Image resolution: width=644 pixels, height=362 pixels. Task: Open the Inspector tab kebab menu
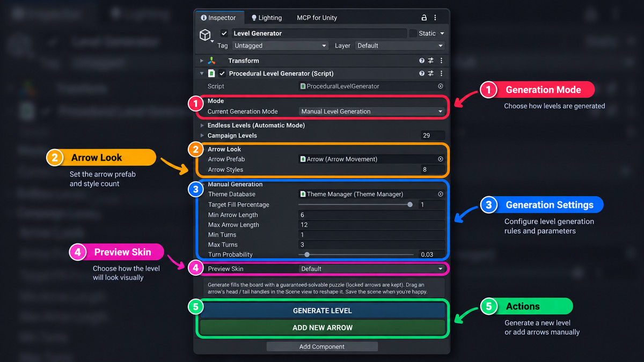point(435,18)
